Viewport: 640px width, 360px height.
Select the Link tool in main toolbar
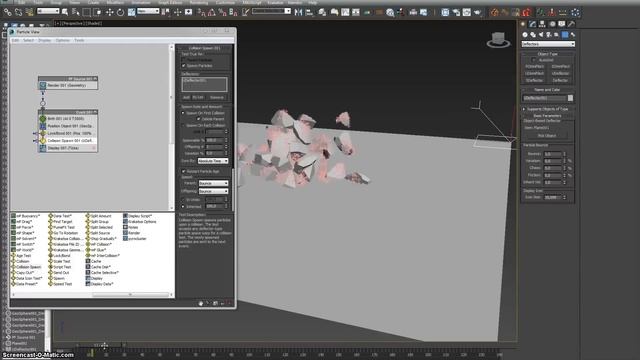coord(7,13)
